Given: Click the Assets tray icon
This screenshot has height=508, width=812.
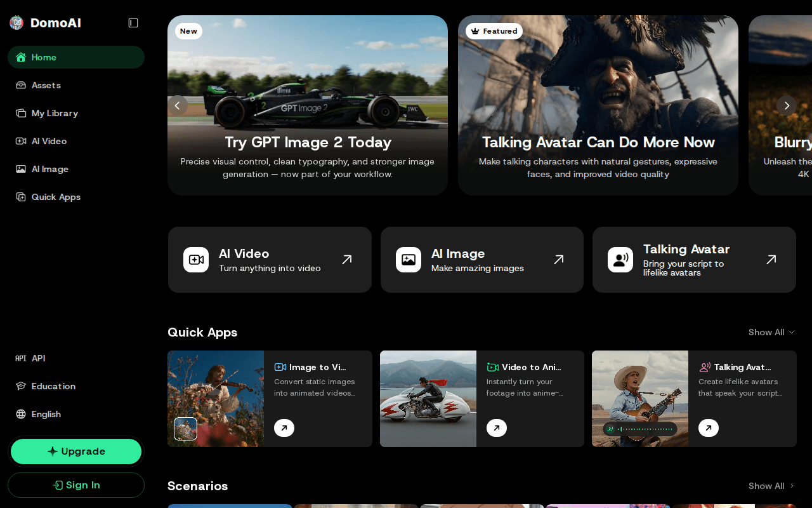Looking at the screenshot, I should 21,85.
